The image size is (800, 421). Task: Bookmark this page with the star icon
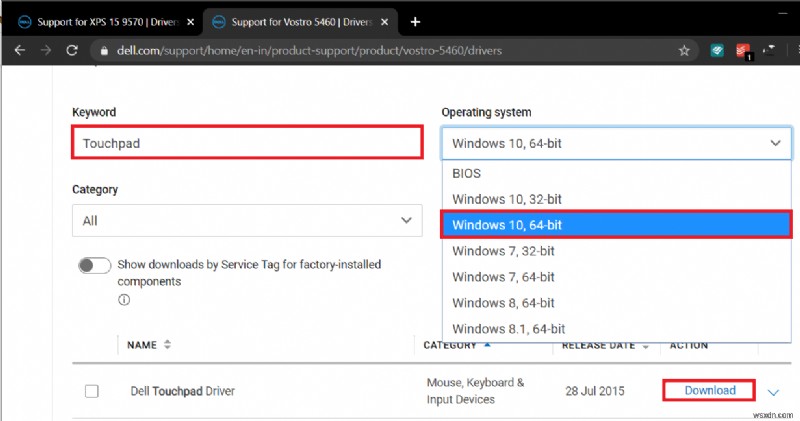[x=684, y=51]
